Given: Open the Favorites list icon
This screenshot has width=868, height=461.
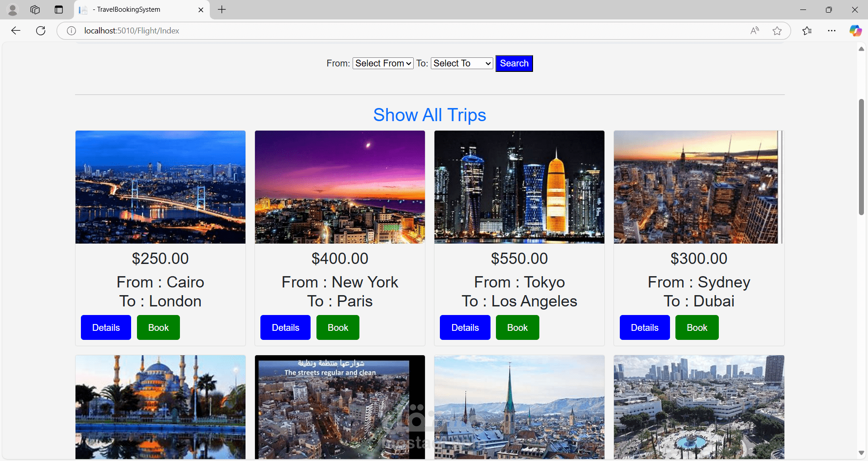Looking at the screenshot, I should point(807,31).
